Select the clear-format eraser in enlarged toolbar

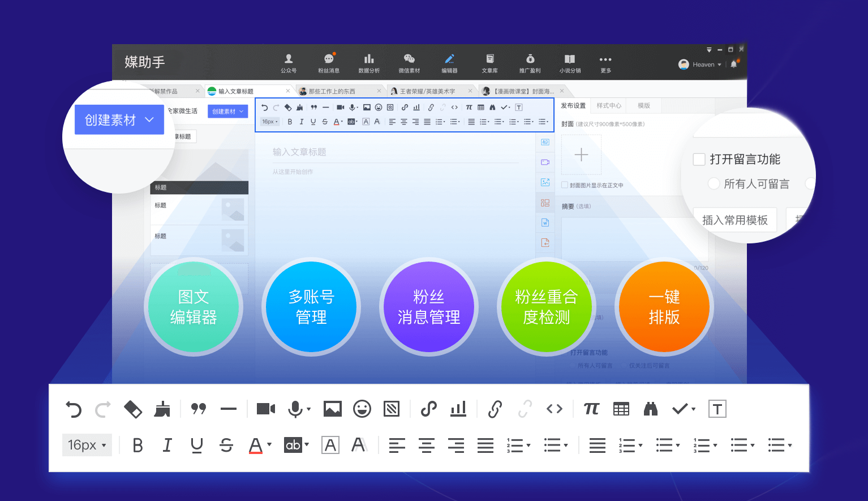coord(133,409)
